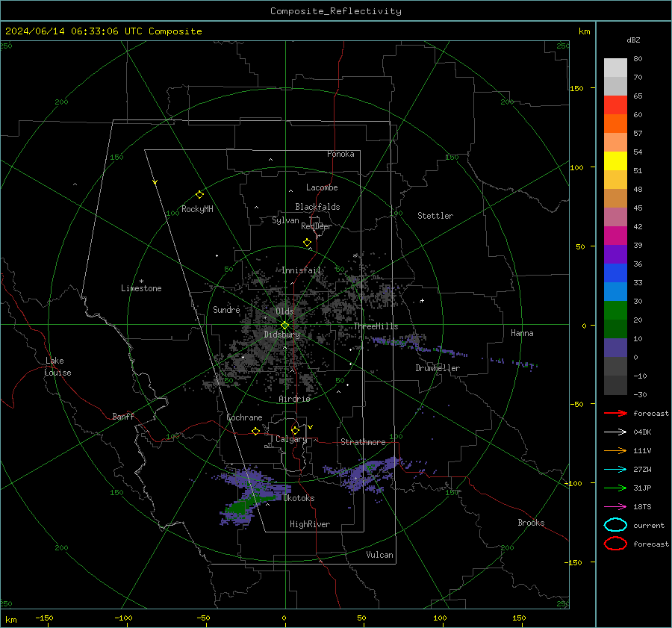Click the 65 dBZ red color swatch
672x628 pixels.
click(615, 105)
